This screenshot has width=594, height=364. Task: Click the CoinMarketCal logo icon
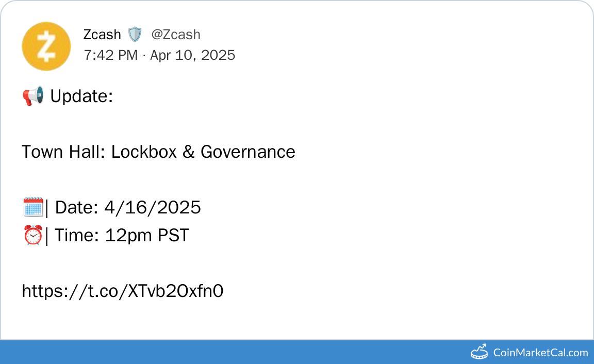tap(479, 352)
